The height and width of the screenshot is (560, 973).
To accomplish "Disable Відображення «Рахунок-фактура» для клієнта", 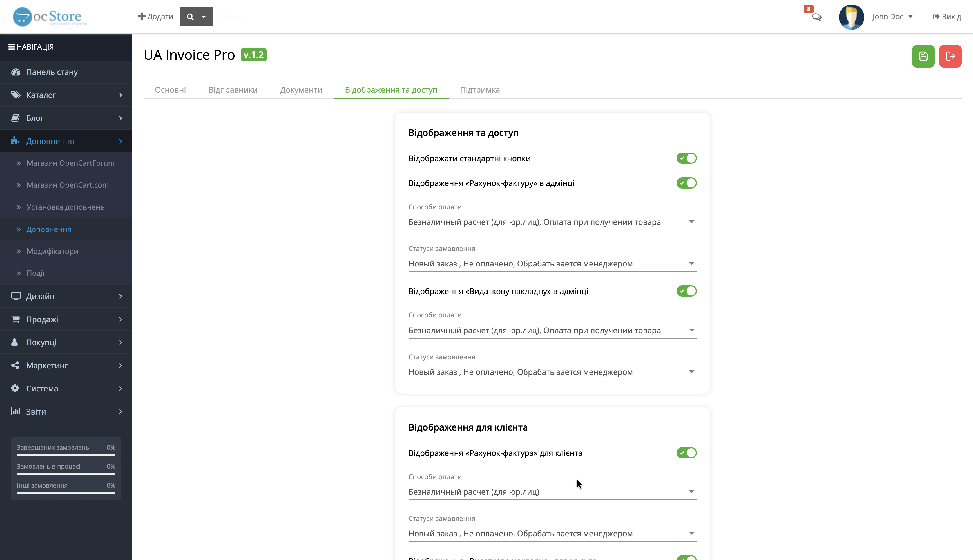I will click(686, 453).
